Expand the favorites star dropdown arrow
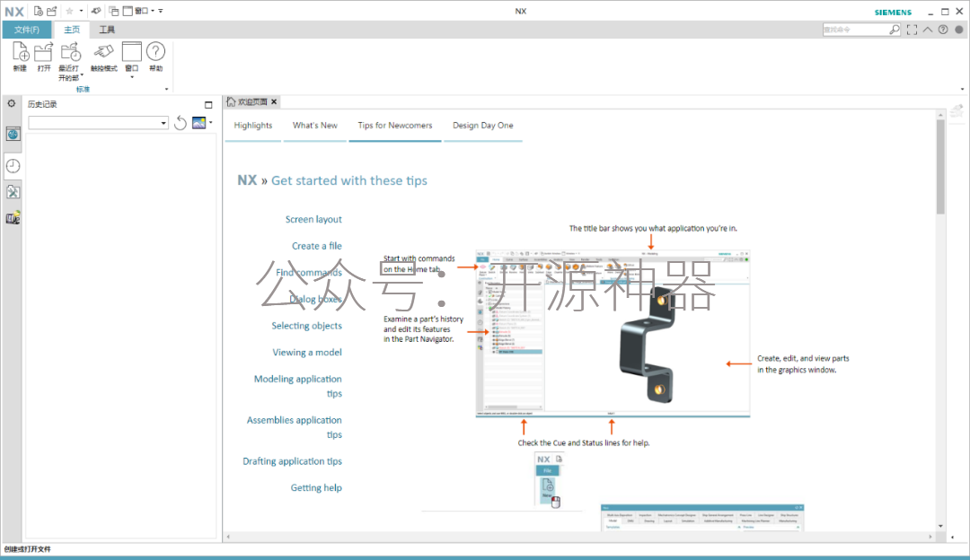This screenshot has width=970, height=560. pyautogui.click(x=81, y=11)
